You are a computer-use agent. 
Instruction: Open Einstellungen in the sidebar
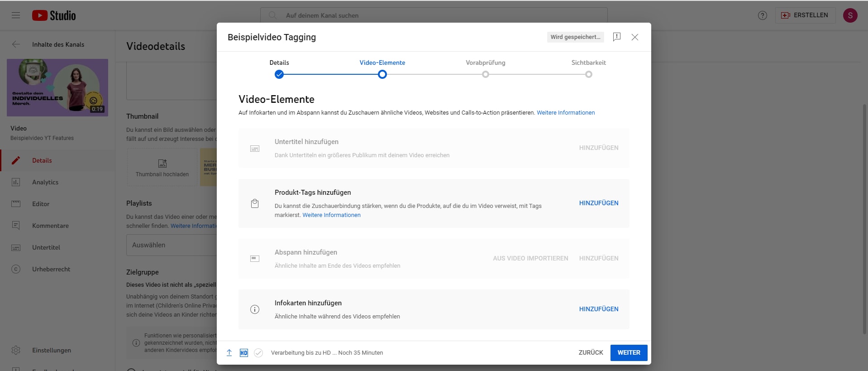tap(57, 350)
